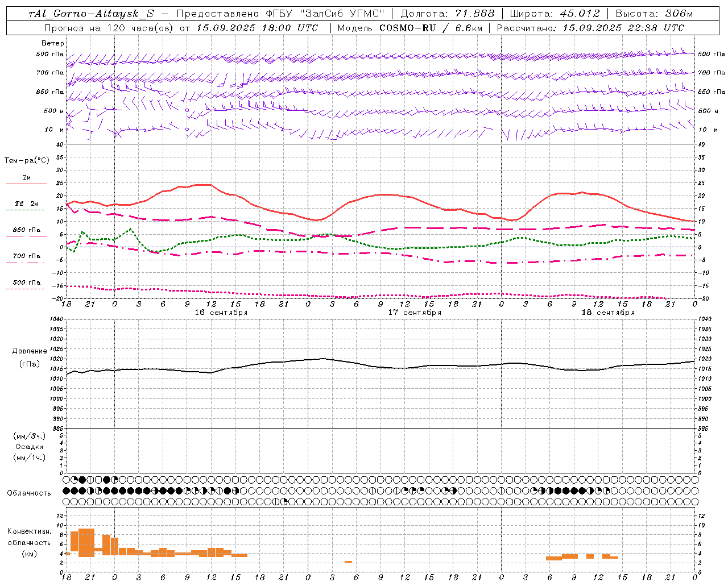
Task: Click the Ветер wind panel label
Action: point(53,43)
